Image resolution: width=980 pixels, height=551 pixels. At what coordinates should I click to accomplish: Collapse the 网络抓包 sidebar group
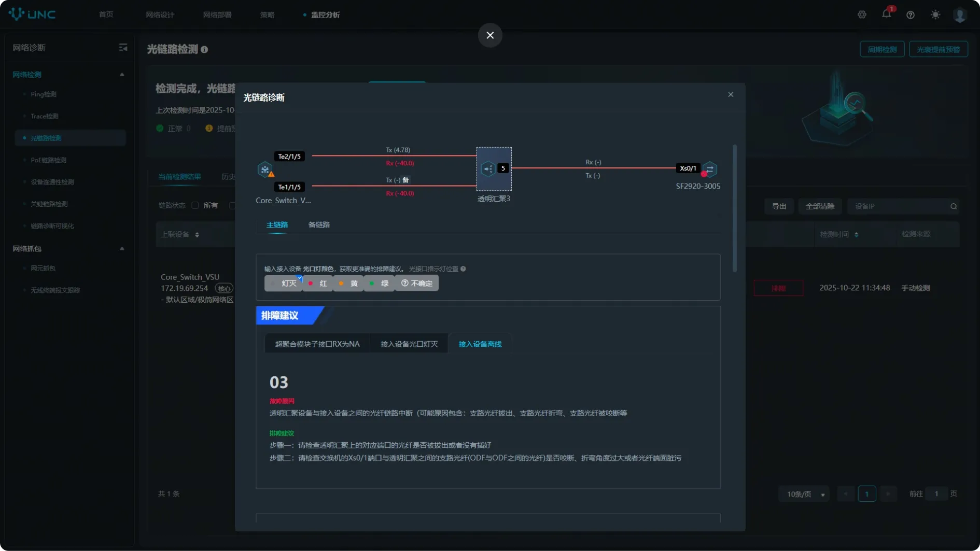[122, 249]
